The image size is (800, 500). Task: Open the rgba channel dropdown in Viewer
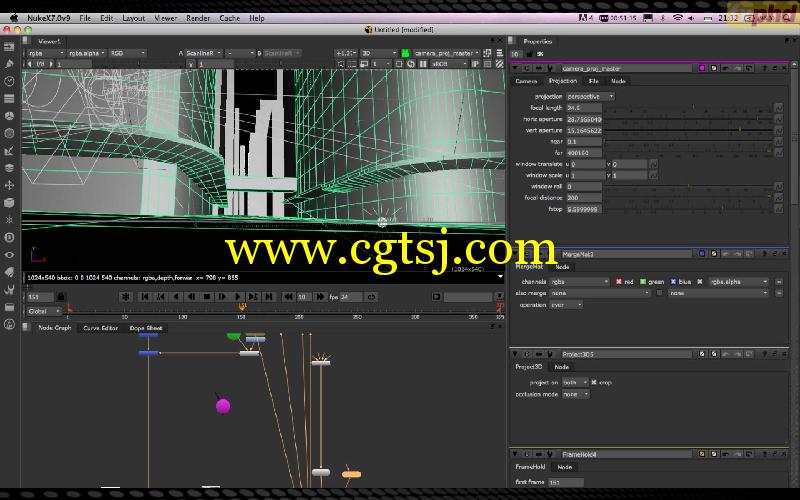coord(46,53)
